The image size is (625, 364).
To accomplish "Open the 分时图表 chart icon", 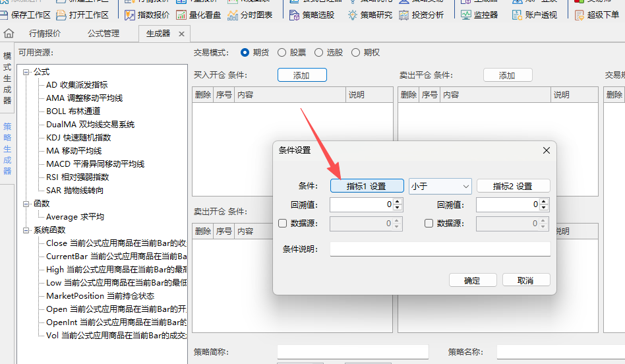I will (x=233, y=15).
